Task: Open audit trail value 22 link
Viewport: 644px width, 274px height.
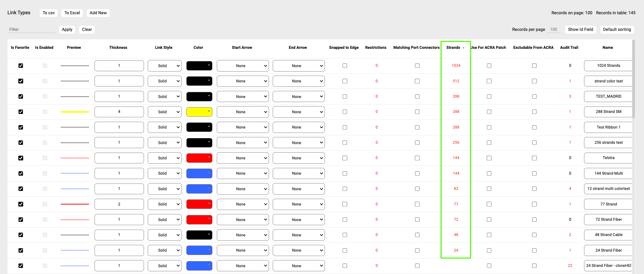Action: tap(570, 266)
